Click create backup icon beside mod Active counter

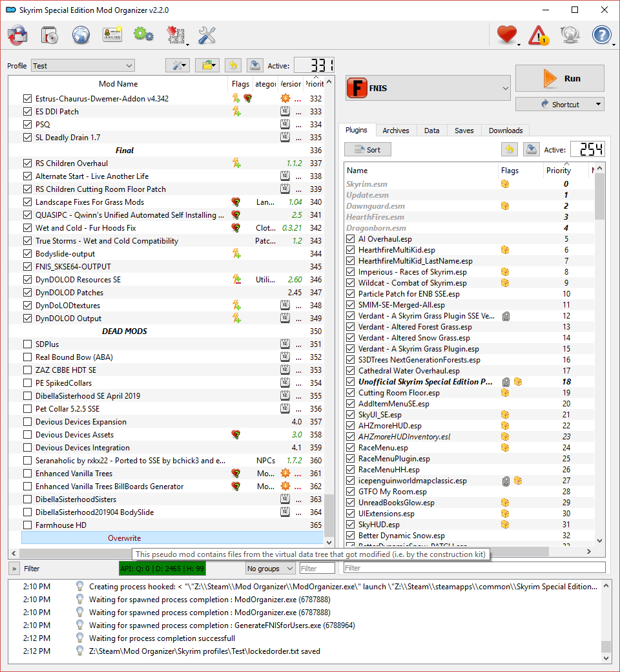255,65
